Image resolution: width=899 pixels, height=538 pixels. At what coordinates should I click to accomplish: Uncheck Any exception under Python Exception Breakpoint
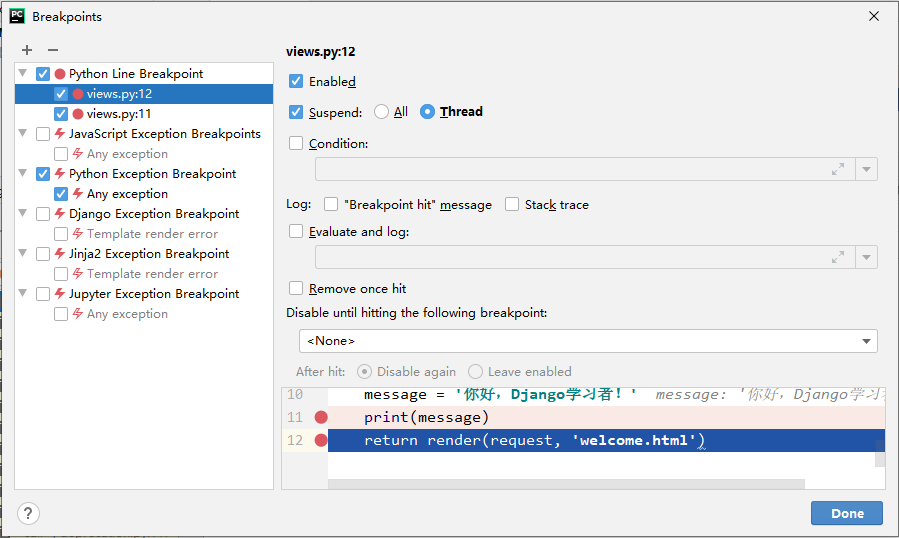coord(61,194)
